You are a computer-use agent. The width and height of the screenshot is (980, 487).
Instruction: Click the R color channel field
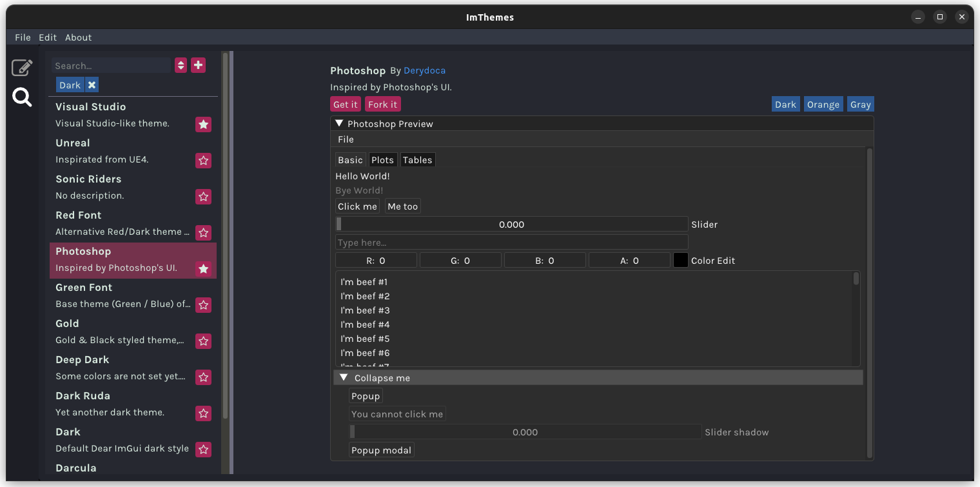[x=376, y=261]
